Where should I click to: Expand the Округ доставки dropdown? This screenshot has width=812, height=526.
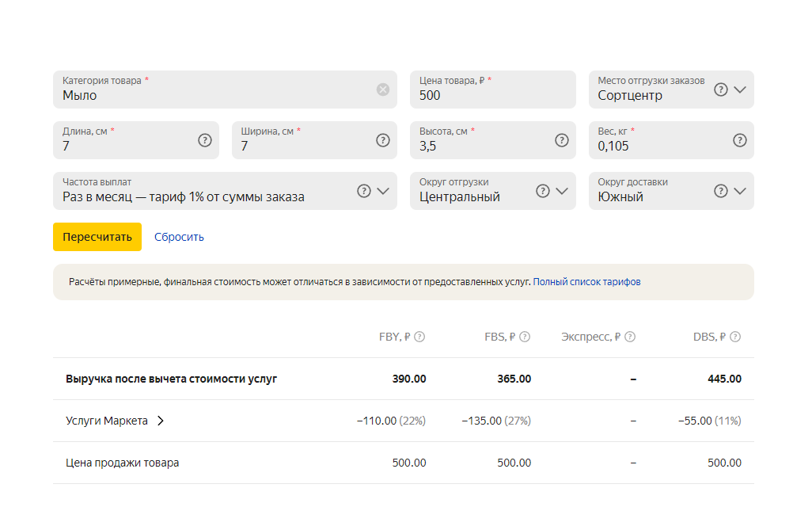(740, 191)
